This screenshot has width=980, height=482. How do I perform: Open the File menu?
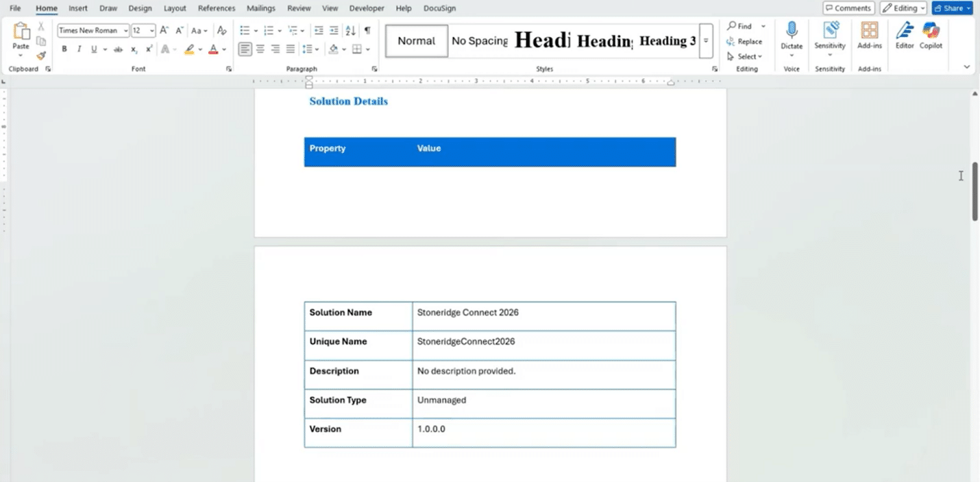[15, 8]
